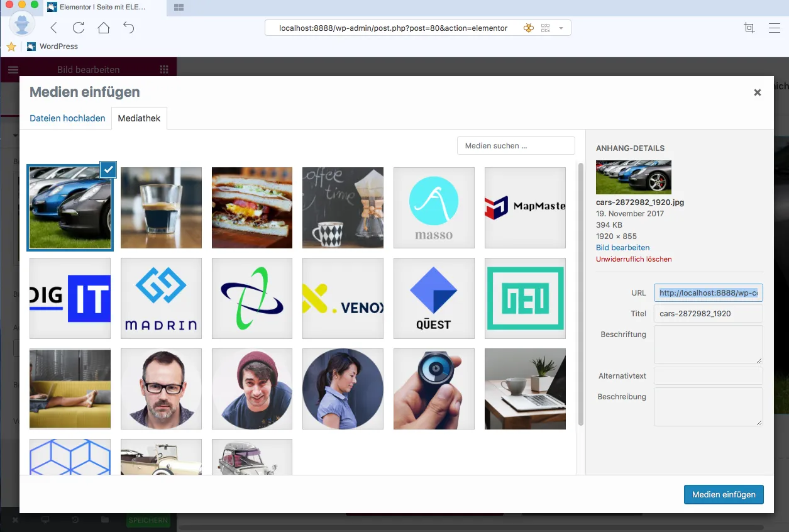Select the green-blue orbit logo thumbnail
Viewport: 789px width, 532px height.
pos(252,298)
